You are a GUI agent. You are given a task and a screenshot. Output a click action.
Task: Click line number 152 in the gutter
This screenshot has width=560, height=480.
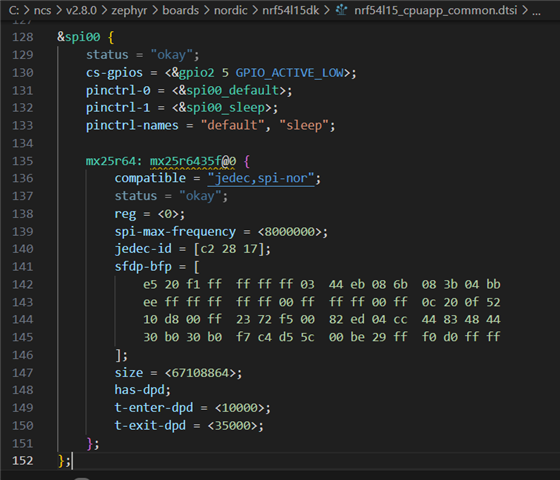[22, 461]
